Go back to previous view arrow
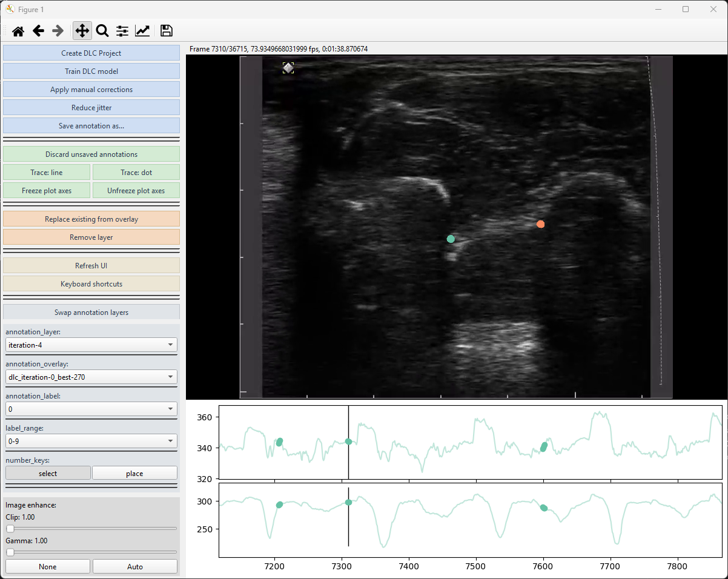The height and width of the screenshot is (579, 728). point(38,31)
